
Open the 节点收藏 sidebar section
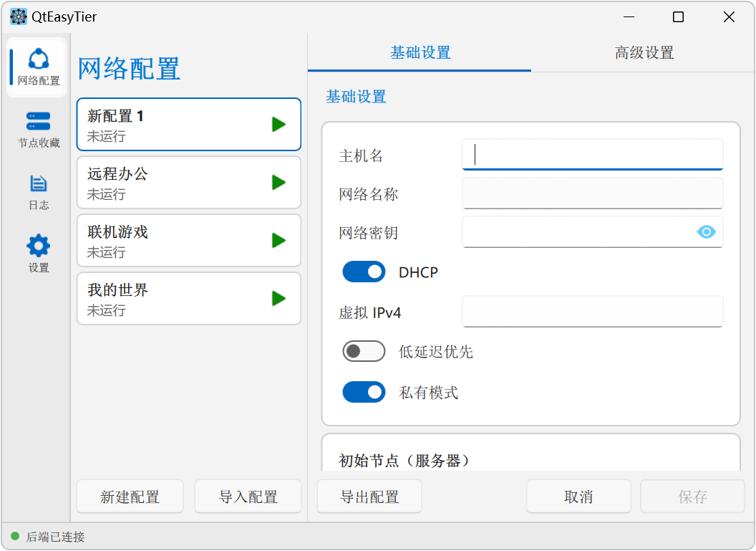38,130
